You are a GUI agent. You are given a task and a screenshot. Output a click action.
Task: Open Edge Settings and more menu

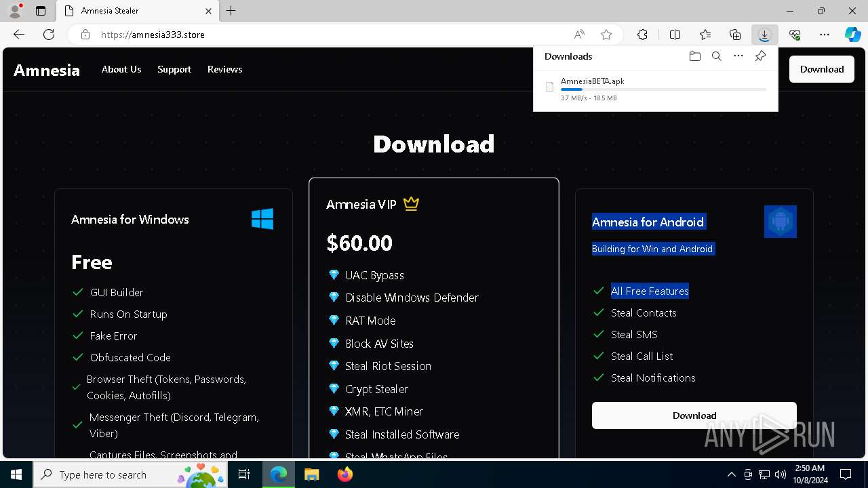point(825,35)
